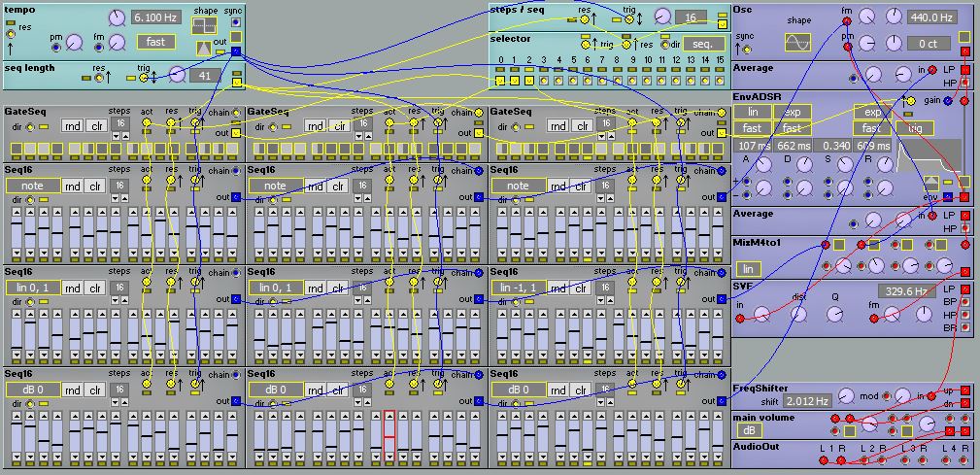980x475 pixels.
Task: Click the SVF BR output jack
Action: [x=965, y=327]
